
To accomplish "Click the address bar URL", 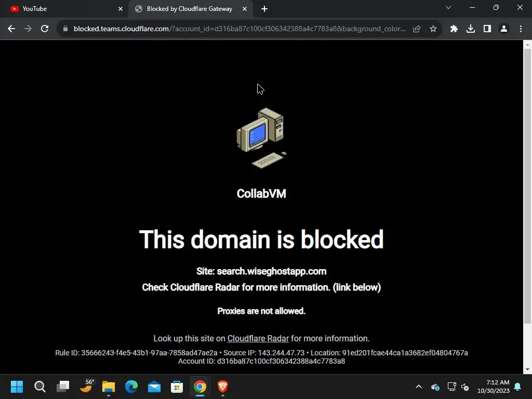I will pyautogui.click(x=239, y=29).
